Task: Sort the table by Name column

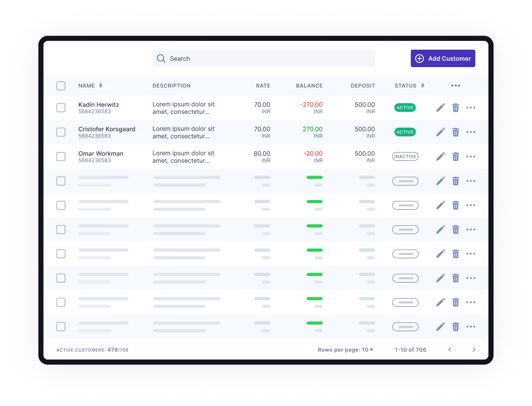Action: tap(100, 86)
